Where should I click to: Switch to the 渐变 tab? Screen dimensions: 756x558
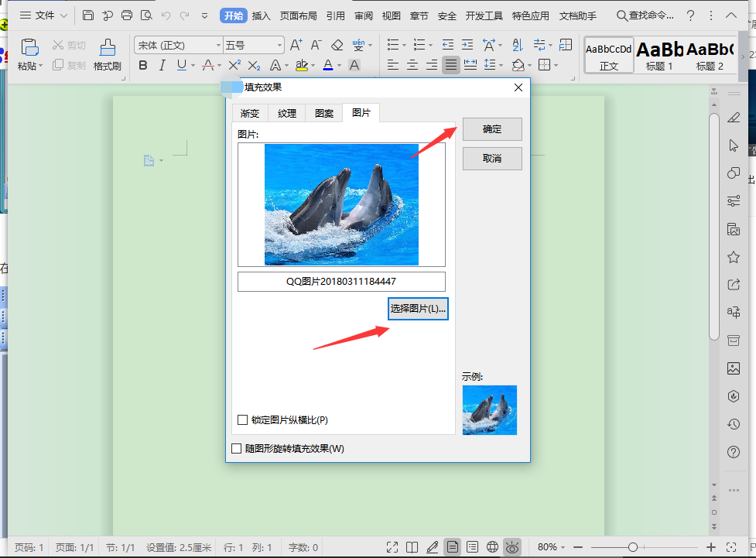(x=250, y=113)
